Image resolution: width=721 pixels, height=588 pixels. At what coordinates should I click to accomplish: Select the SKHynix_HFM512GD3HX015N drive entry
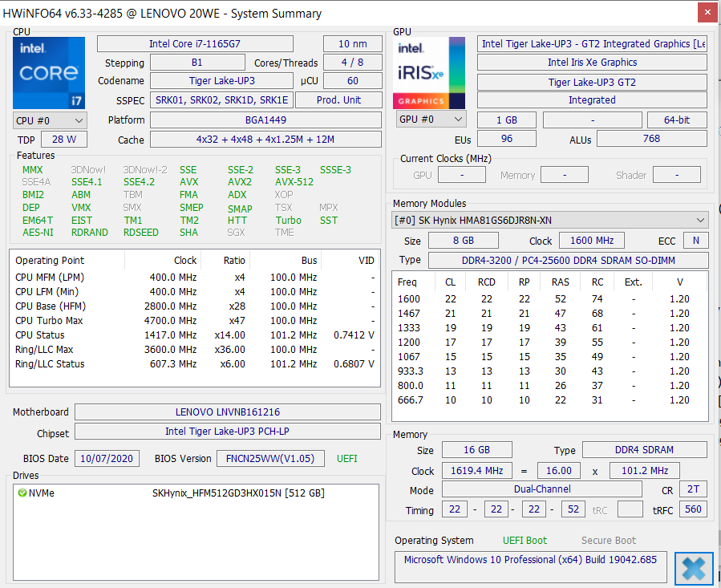click(237, 493)
